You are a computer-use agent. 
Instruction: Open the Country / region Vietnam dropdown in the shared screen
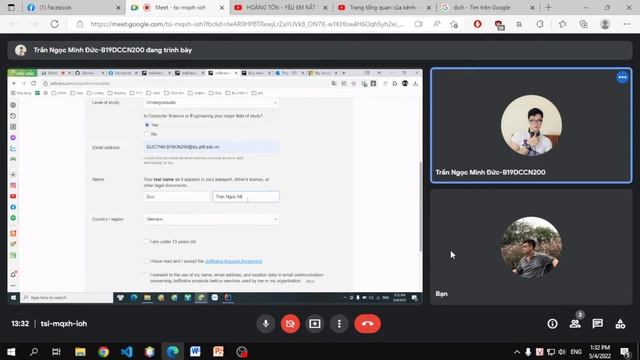pyautogui.click(x=211, y=219)
